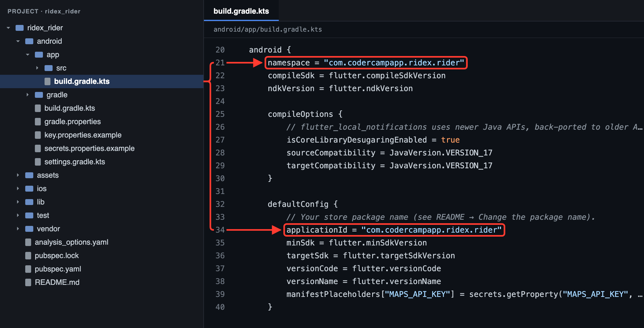Click the src folder icon
Screen dimensions: 644x328
coord(49,68)
